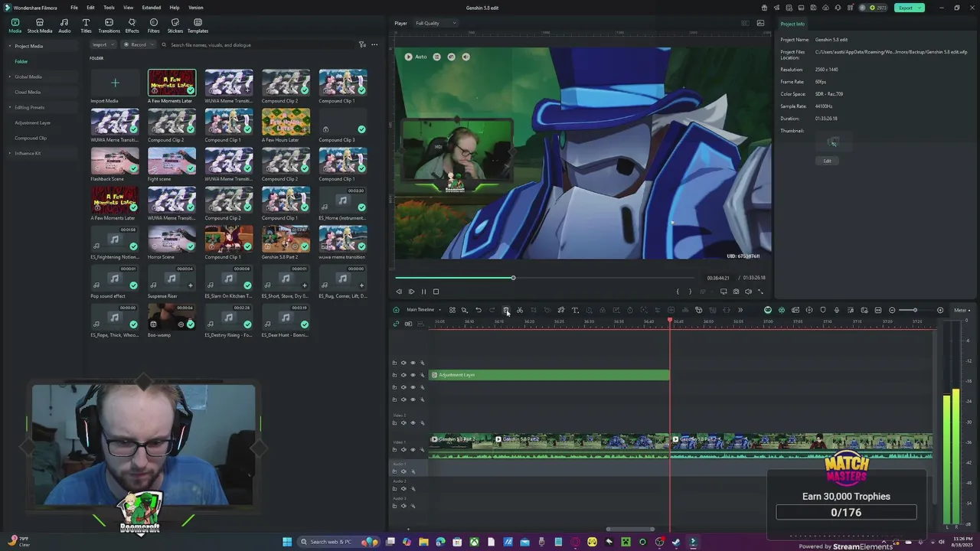Expand more timeline tools with double chevron
Screen dimensions: 980x551
coord(740,310)
